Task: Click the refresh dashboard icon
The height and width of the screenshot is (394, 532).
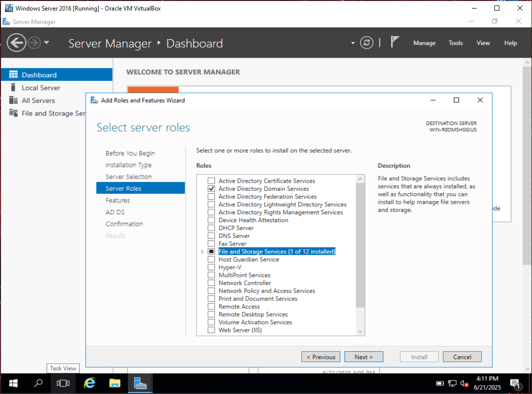Action: click(367, 43)
